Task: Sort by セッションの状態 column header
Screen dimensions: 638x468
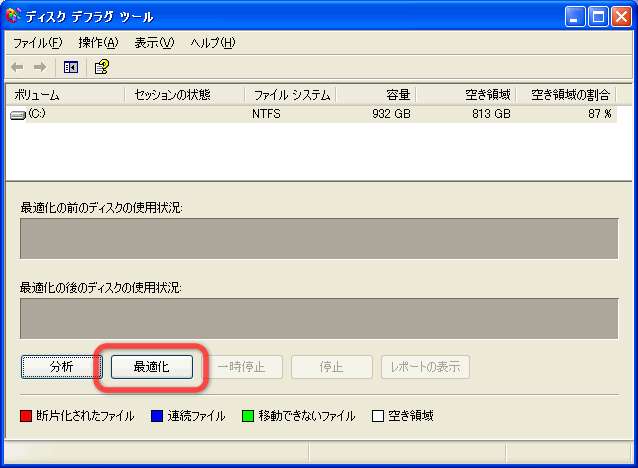Action: click(185, 95)
